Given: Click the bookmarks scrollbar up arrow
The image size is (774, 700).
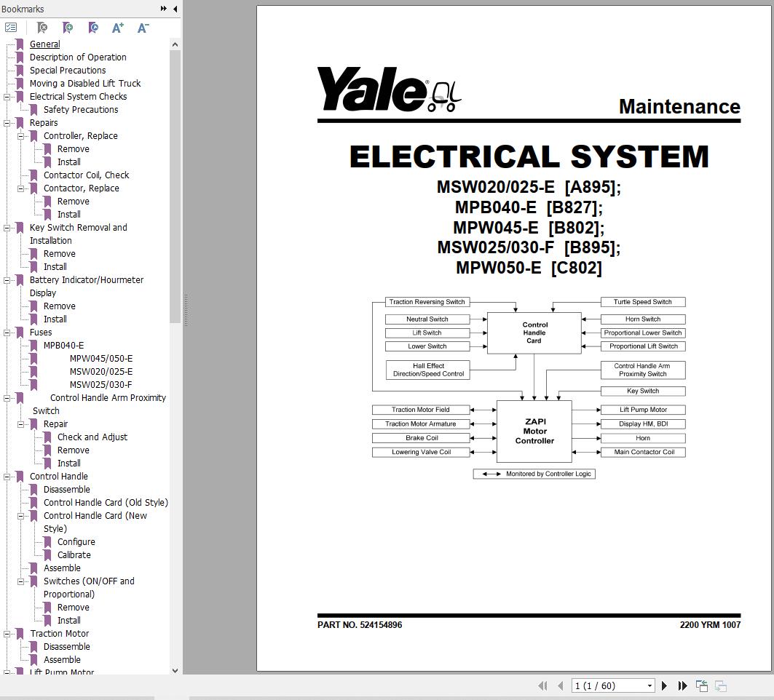Looking at the screenshot, I should coord(175,44).
